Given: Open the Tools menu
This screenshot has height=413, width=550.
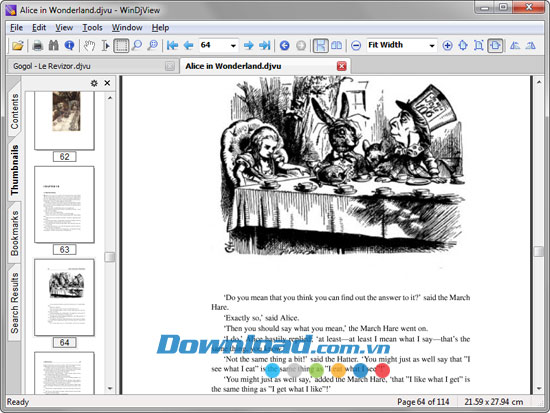Looking at the screenshot, I should click(92, 27).
